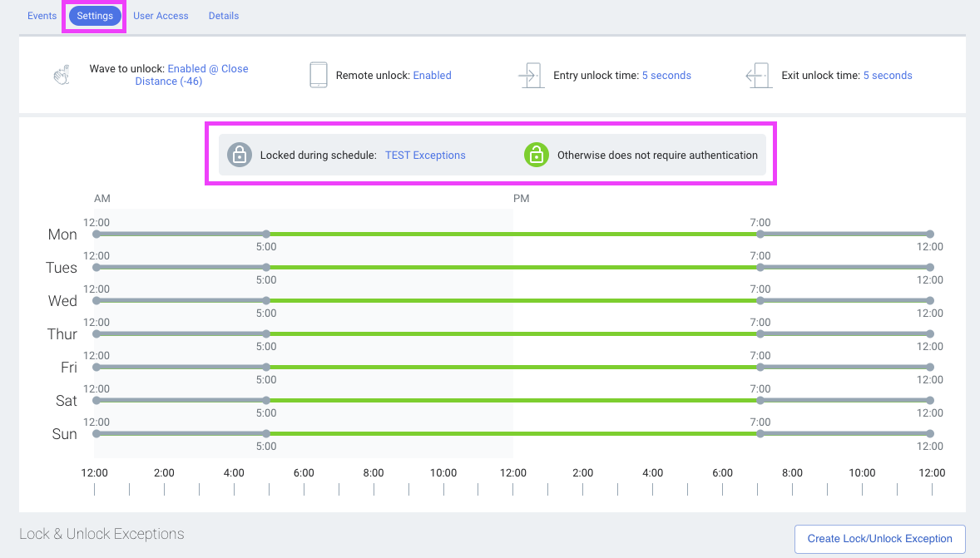The height and width of the screenshot is (558, 980).
Task: Click the remote unlock phone icon
Action: coord(318,75)
